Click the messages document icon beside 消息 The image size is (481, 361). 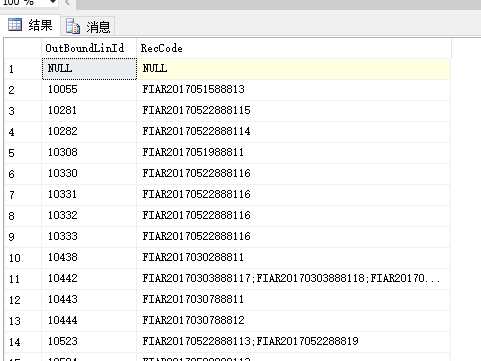73,26
